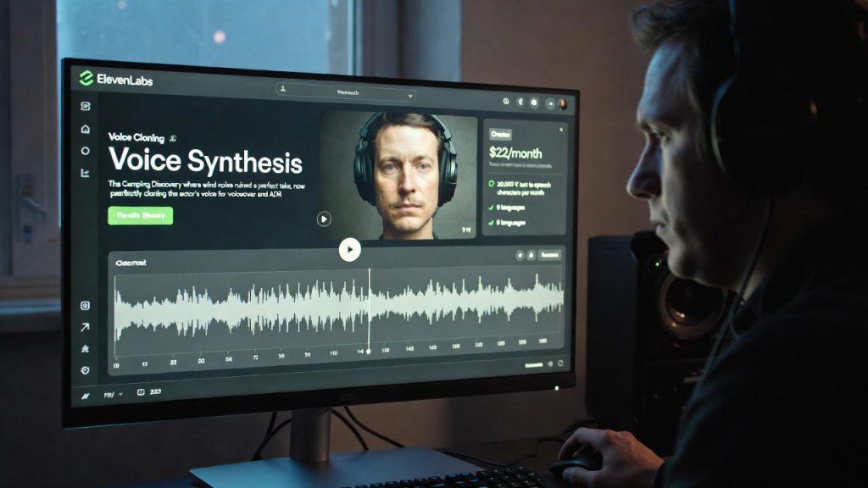Click the playhead handle on the timeline
868x488 pixels.
[x=369, y=352]
